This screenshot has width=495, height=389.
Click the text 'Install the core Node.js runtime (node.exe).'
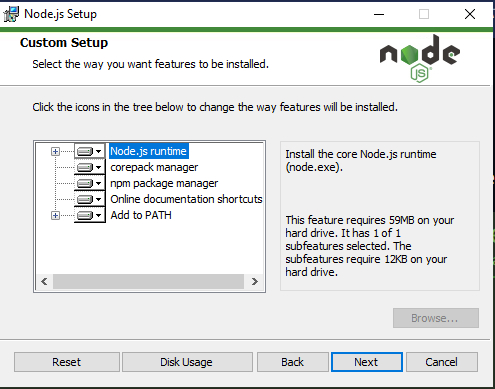click(361, 161)
